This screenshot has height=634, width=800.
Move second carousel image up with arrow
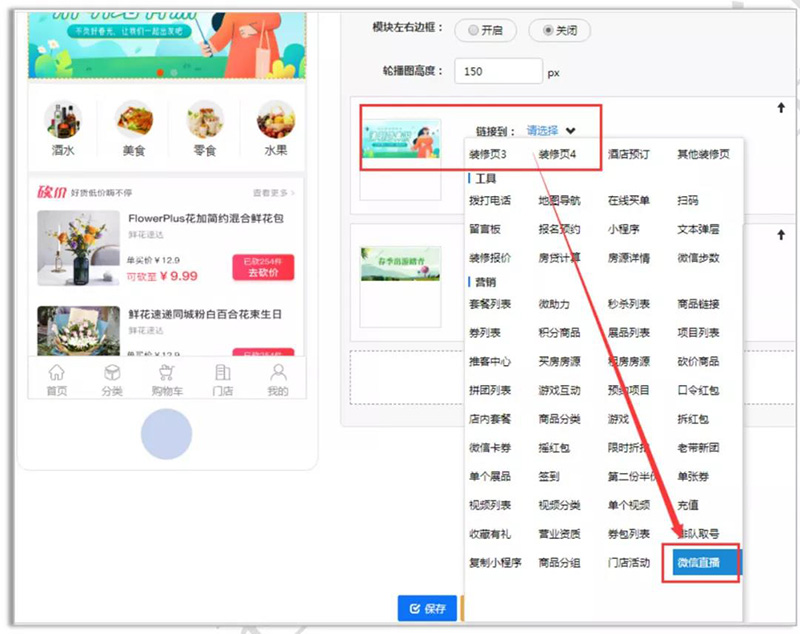pos(781,235)
